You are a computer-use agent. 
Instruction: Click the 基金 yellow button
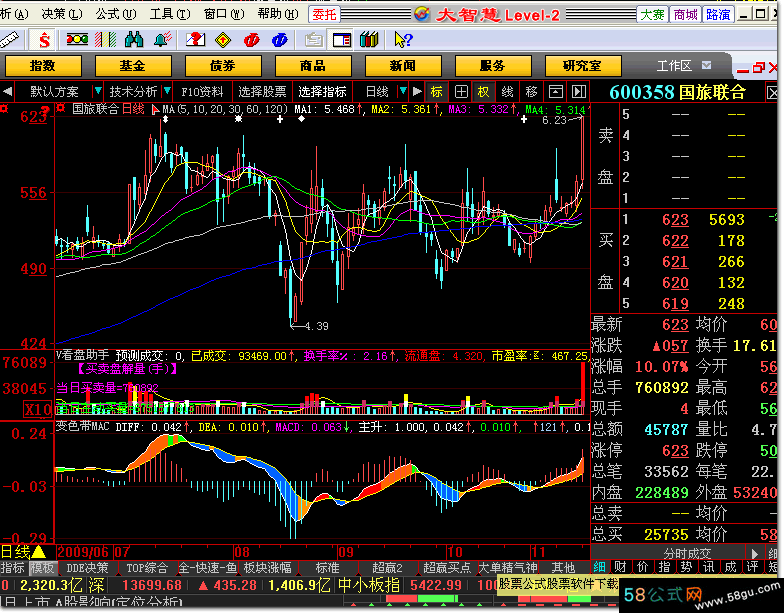pos(132,66)
